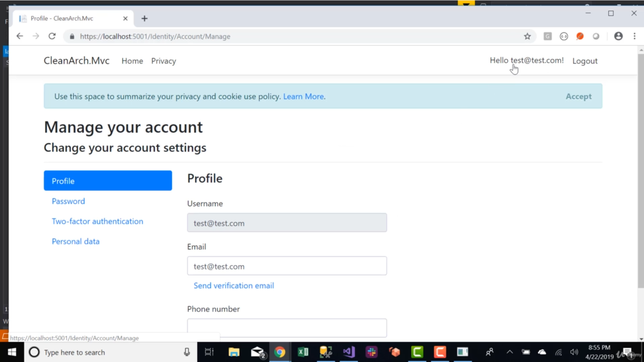Open the Mail app in taskbar
The image size is (644, 362).
pos(258,352)
